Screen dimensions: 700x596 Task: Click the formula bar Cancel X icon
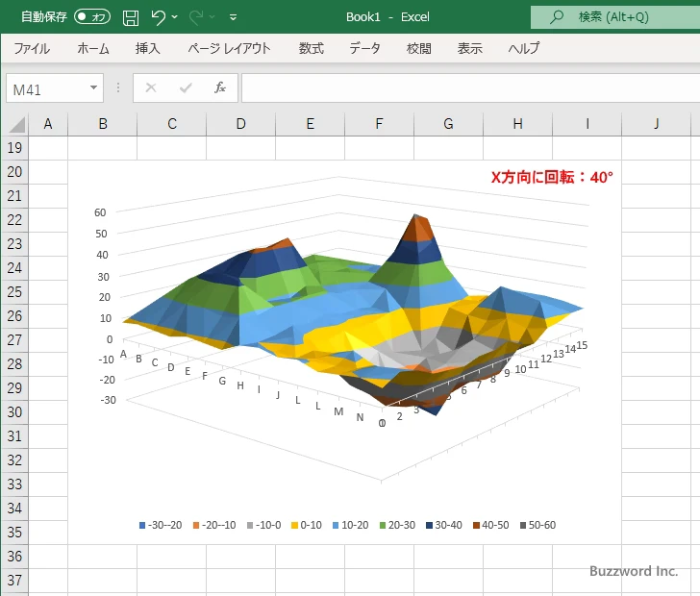[x=151, y=87]
